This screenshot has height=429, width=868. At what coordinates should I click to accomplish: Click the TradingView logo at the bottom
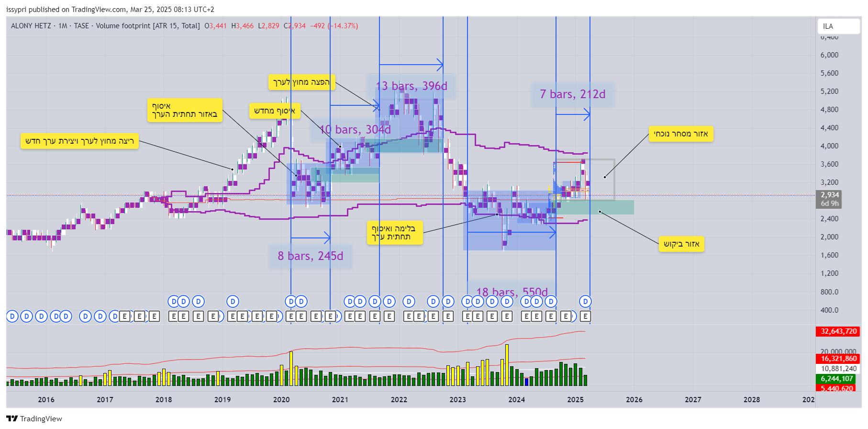click(34, 418)
